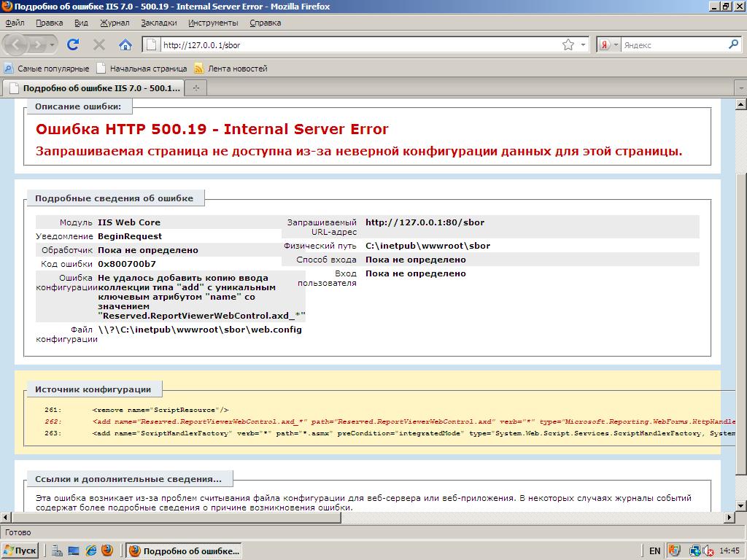Click physical path C:\inetpub\wwwroot\sbor
This screenshot has height=560, width=747.
click(x=427, y=246)
